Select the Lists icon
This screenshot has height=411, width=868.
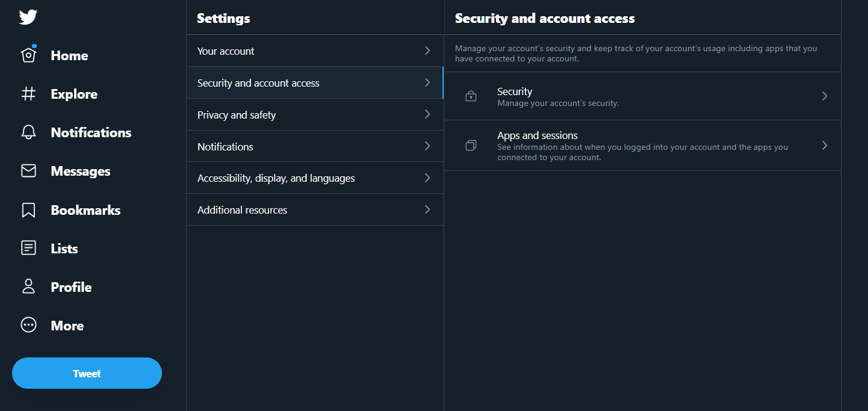(28, 248)
